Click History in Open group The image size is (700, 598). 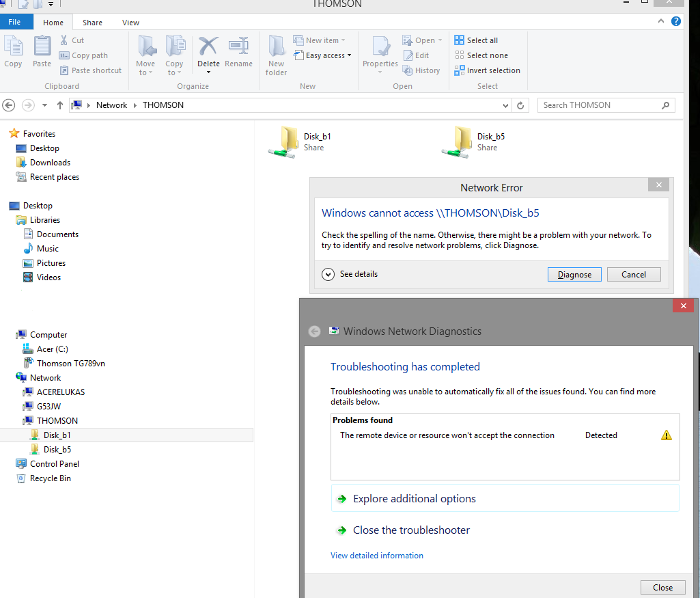[x=421, y=70]
